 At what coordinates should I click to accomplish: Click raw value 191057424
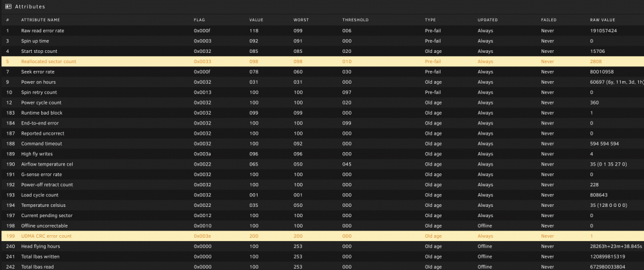603,31
